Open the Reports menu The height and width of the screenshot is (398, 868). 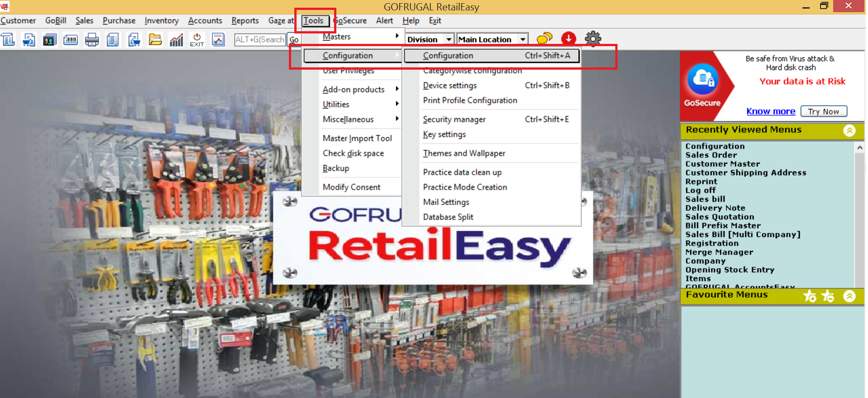(245, 20)
